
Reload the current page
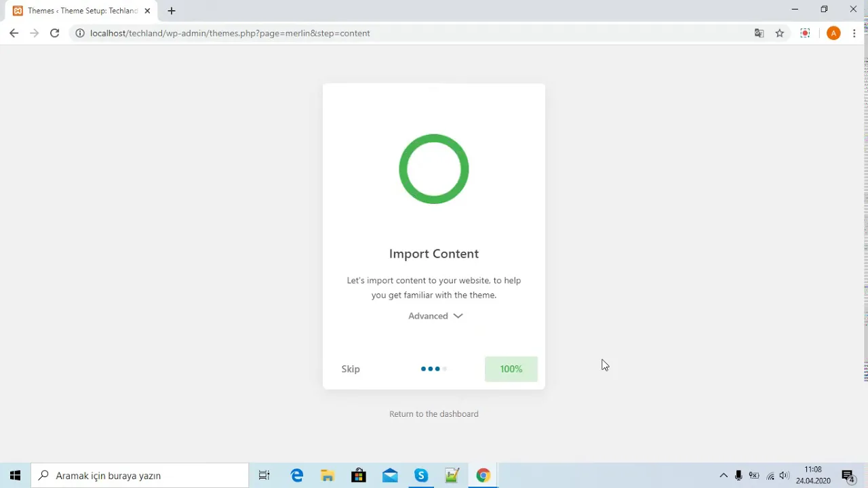tap(55, 33)
